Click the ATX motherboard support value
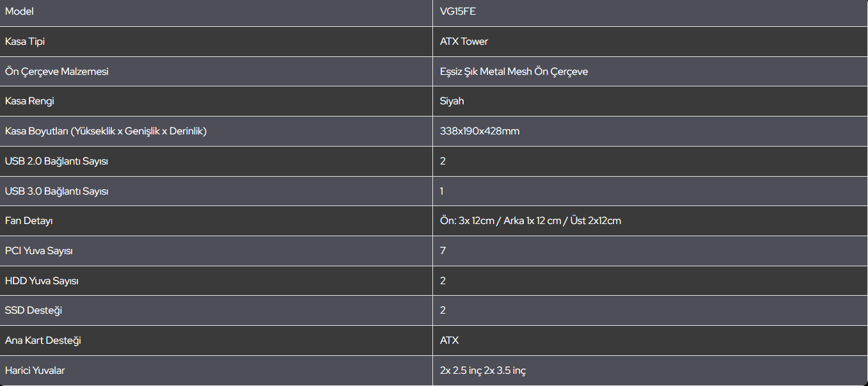The image size is (868, 386). 449,341
